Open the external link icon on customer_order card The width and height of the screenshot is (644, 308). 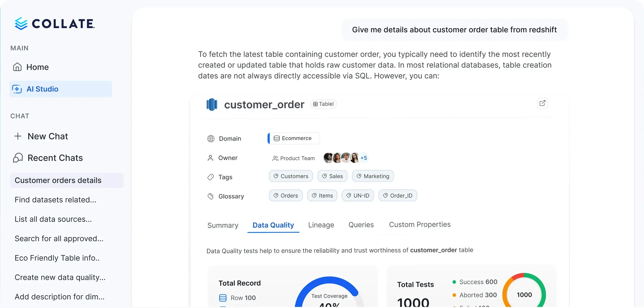click(x=542, y=103)
